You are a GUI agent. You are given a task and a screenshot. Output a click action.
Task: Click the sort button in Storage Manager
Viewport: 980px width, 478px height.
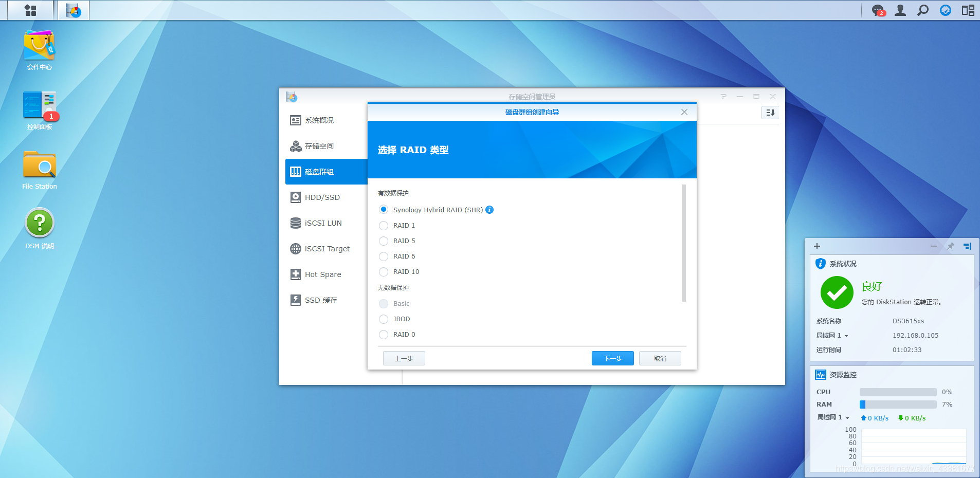coord(770,113)
